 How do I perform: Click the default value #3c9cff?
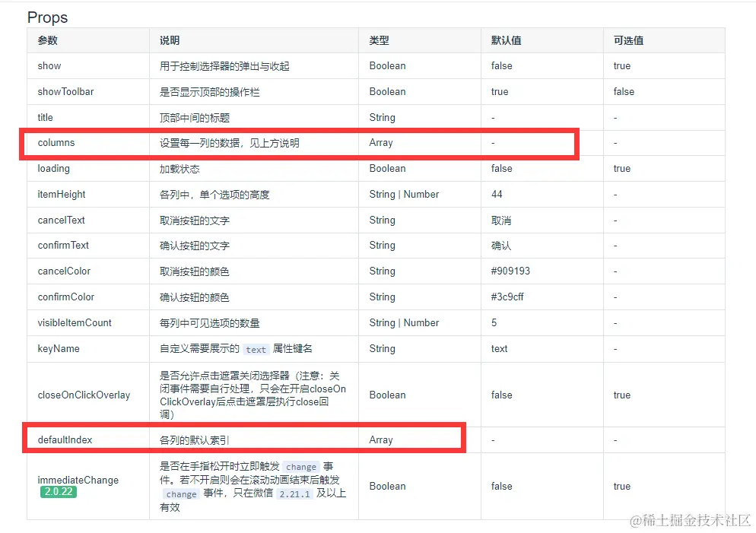507,297
